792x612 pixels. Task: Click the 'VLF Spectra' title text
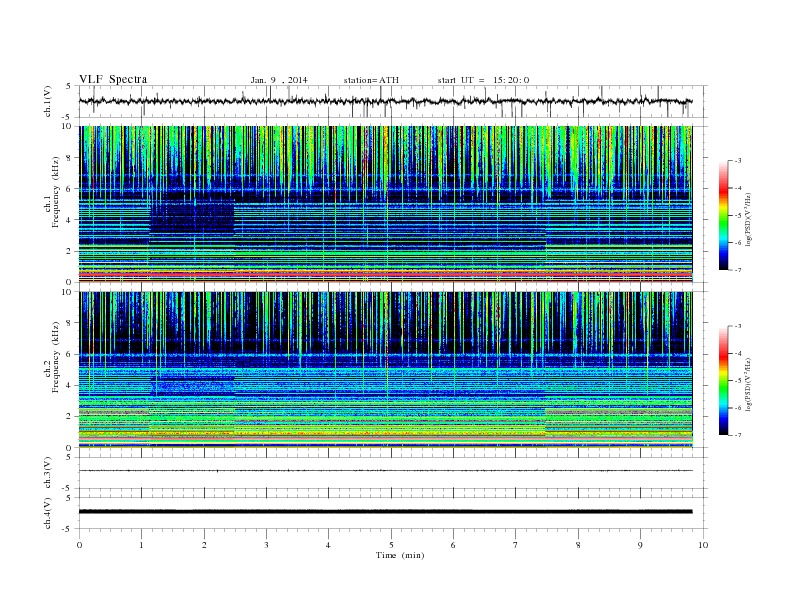point(113,79)
